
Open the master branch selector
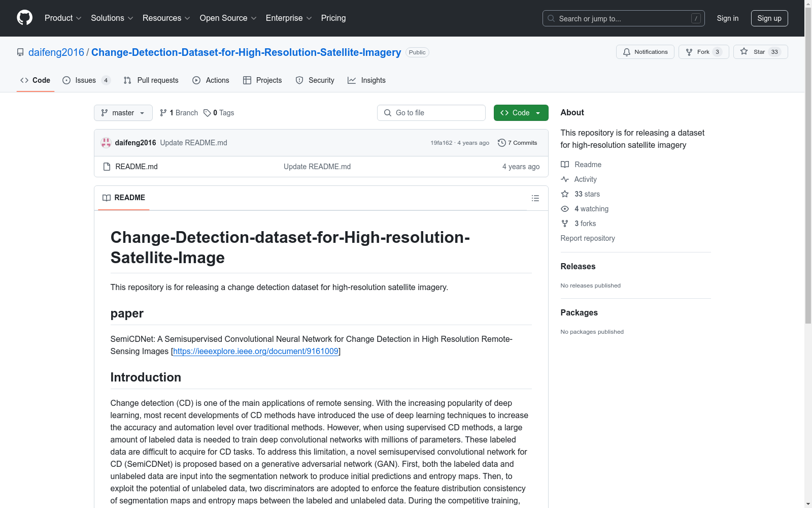click(x=123, y=113)
